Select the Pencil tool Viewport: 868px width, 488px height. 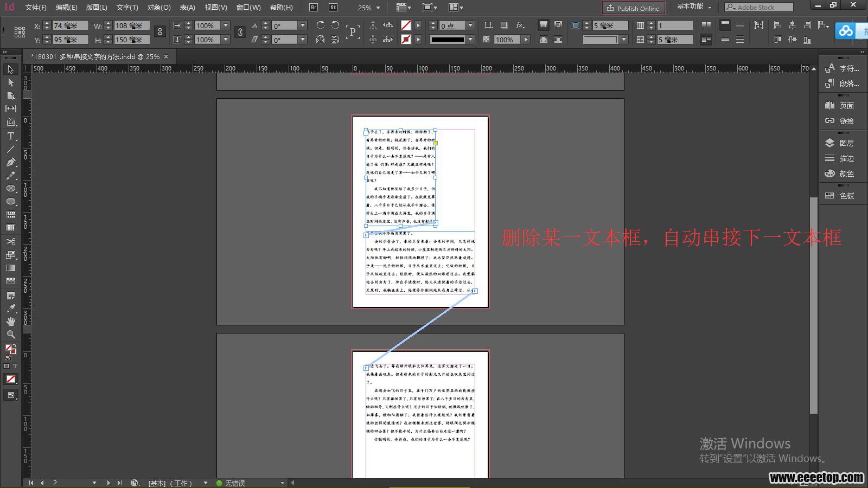pyautogui.click(x=10, y=175)
